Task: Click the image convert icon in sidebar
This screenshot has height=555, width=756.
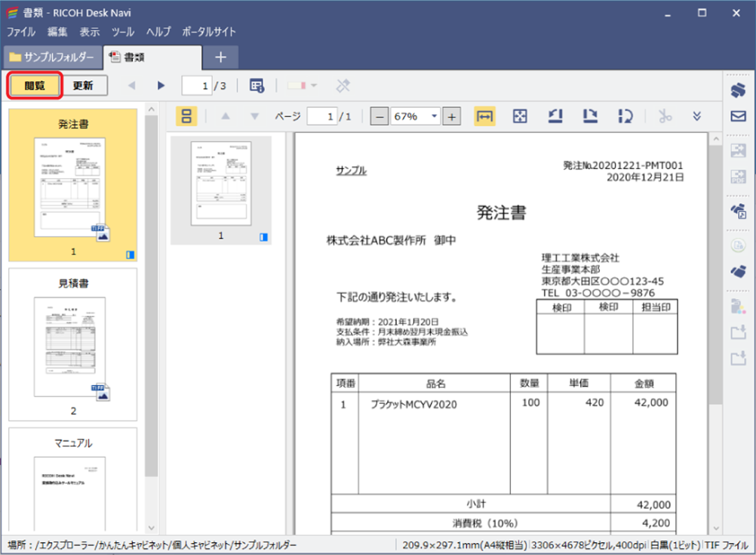Action: [738, 150]
